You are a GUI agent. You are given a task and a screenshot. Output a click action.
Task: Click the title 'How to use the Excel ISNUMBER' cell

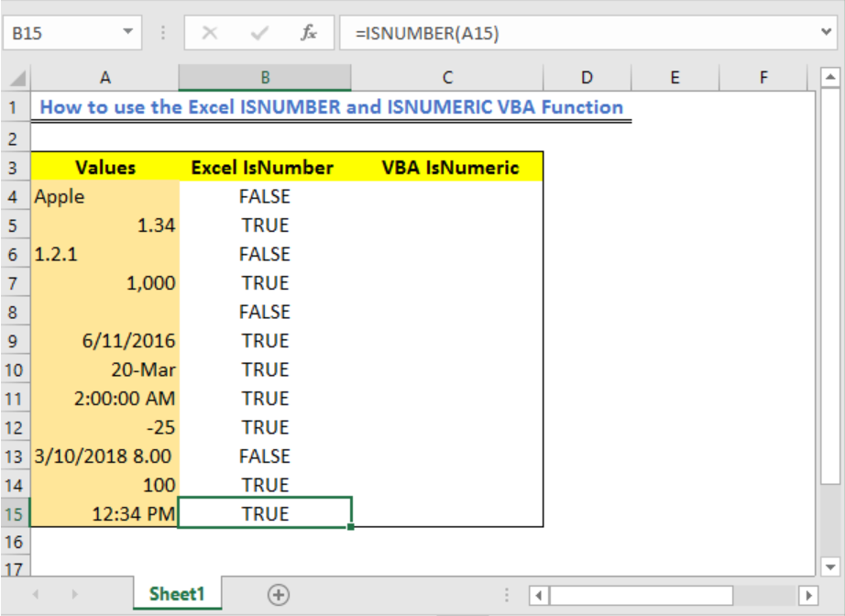[x=332, y=107]
